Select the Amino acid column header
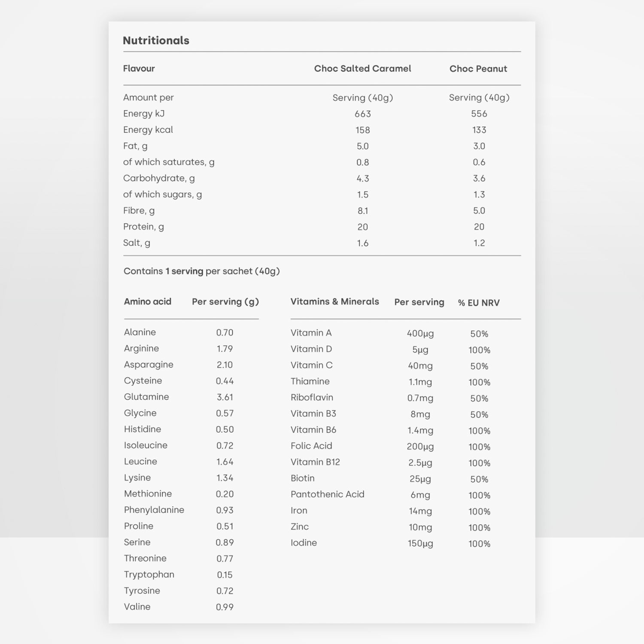The width and height of the screenshot is (644, 644). (147, 302)
